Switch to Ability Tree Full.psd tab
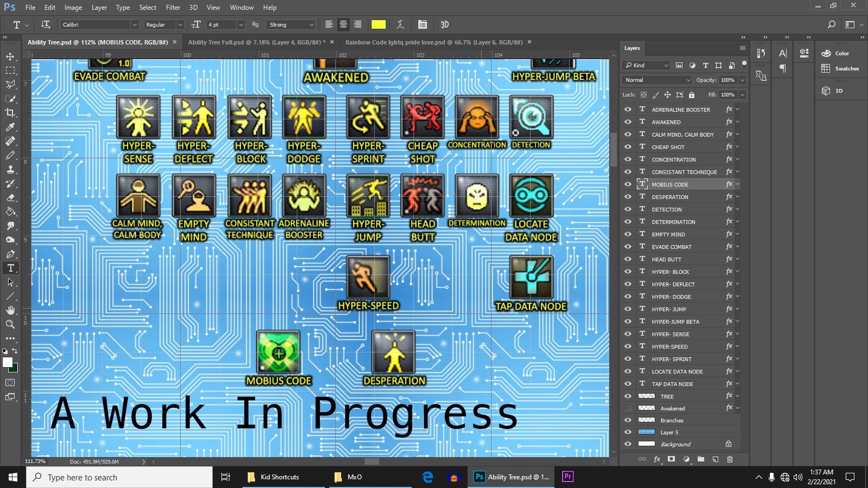The height and width of the screenshot is (488, 868). click(x=256, y=42)
